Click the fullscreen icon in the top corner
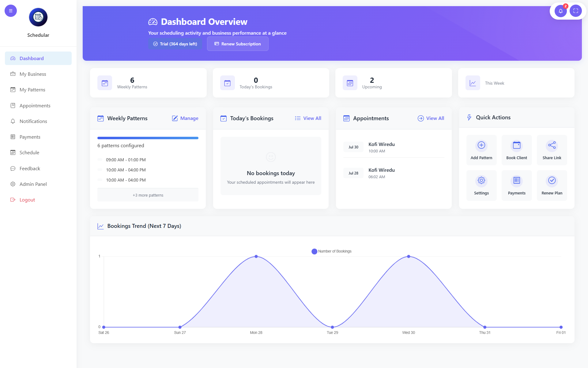Image resolution: width=588 pixels, height=368 pixels. [x=576, y=11]
